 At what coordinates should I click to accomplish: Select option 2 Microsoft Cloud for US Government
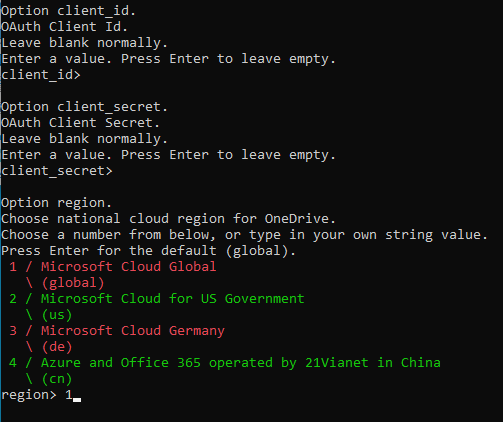coord(157,299)
